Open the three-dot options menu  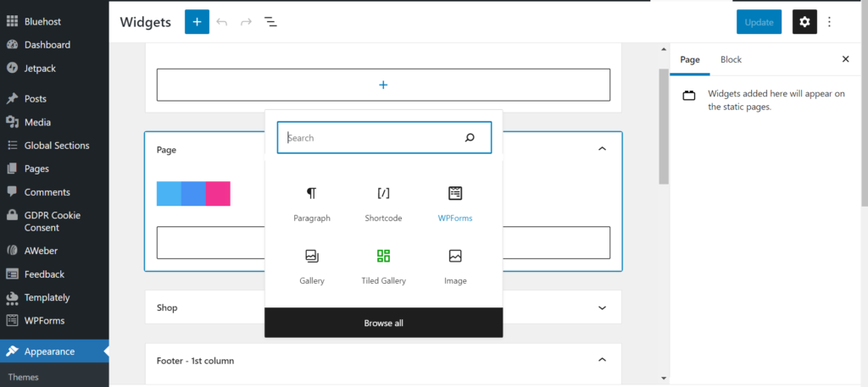(x=829, y=22)
